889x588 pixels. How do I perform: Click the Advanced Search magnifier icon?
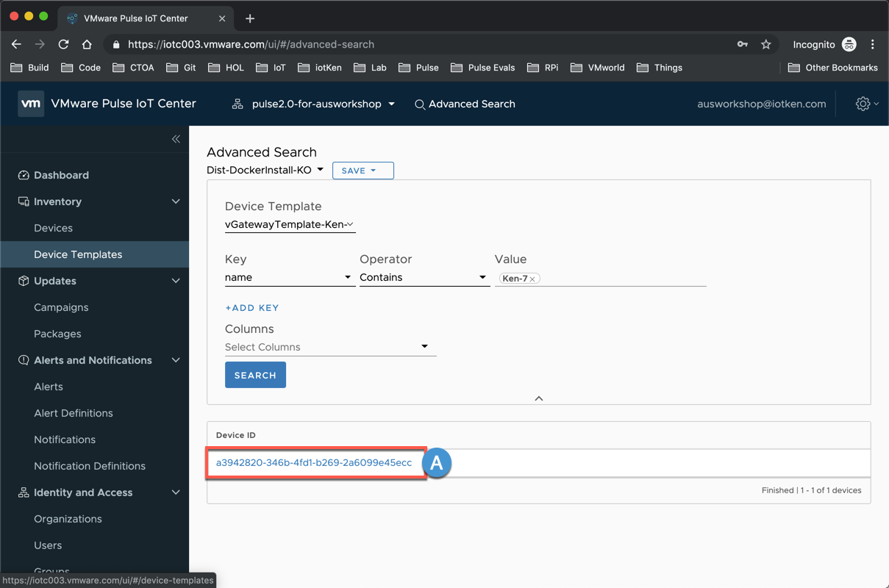click(x=420, y=104)
